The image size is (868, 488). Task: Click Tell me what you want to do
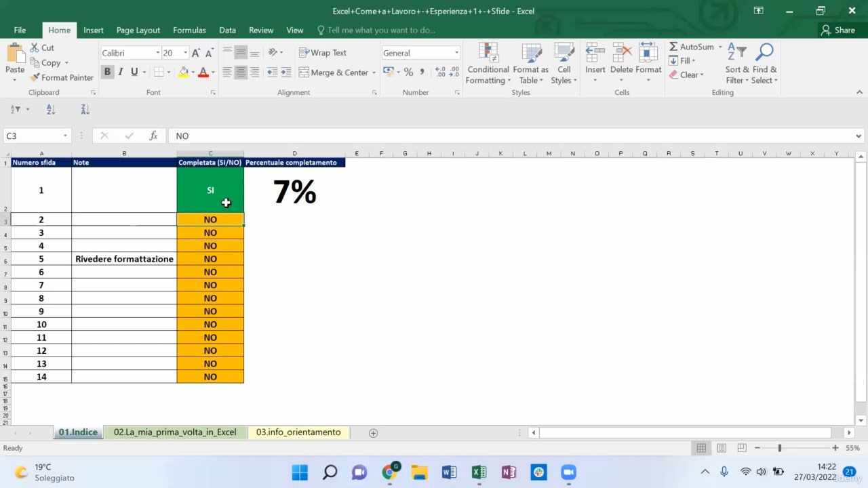pos(376,30)
